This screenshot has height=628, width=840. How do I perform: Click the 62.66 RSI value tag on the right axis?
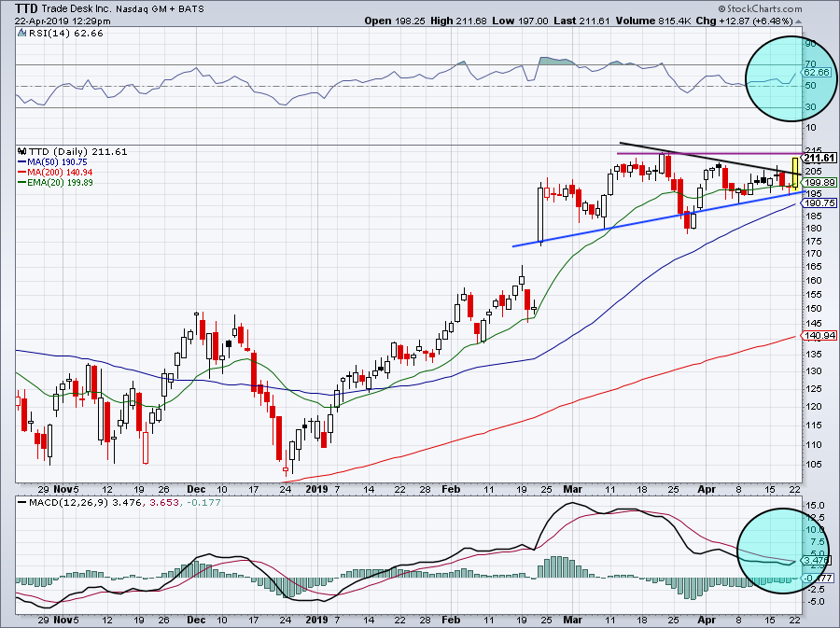pos(817,72)
